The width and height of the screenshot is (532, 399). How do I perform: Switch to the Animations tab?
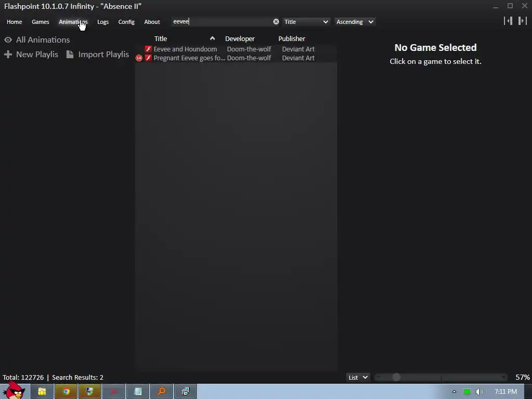(x=73, y=22)
